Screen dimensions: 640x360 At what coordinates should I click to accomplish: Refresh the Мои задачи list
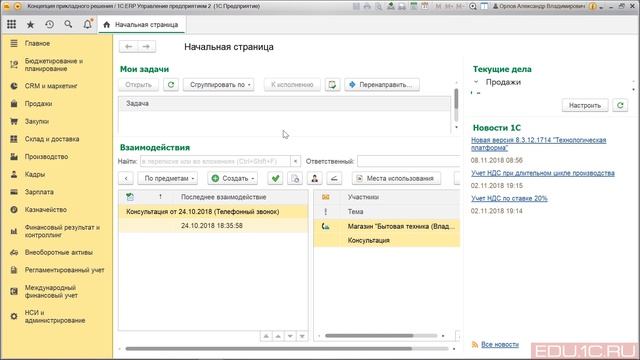pos(171,84)
